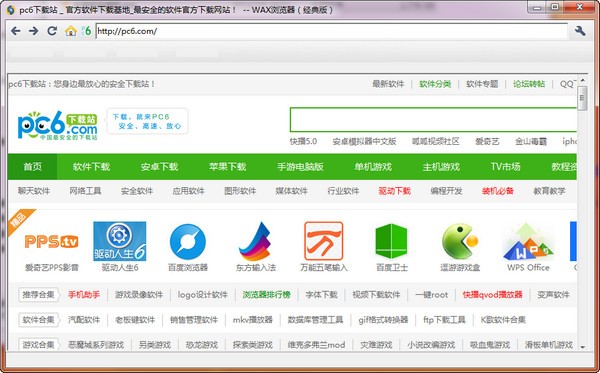Click the pc6 search input box
Viewport: 600px width, 373px height.
click(433, 120)
